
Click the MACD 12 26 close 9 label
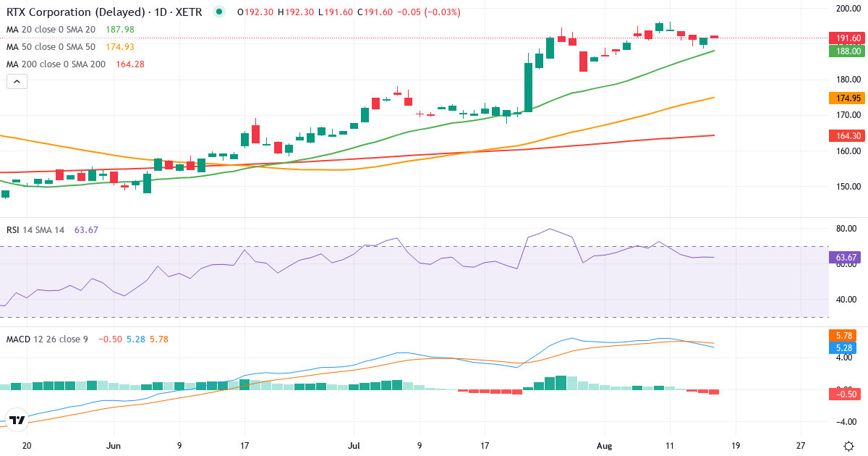point(47,339)
